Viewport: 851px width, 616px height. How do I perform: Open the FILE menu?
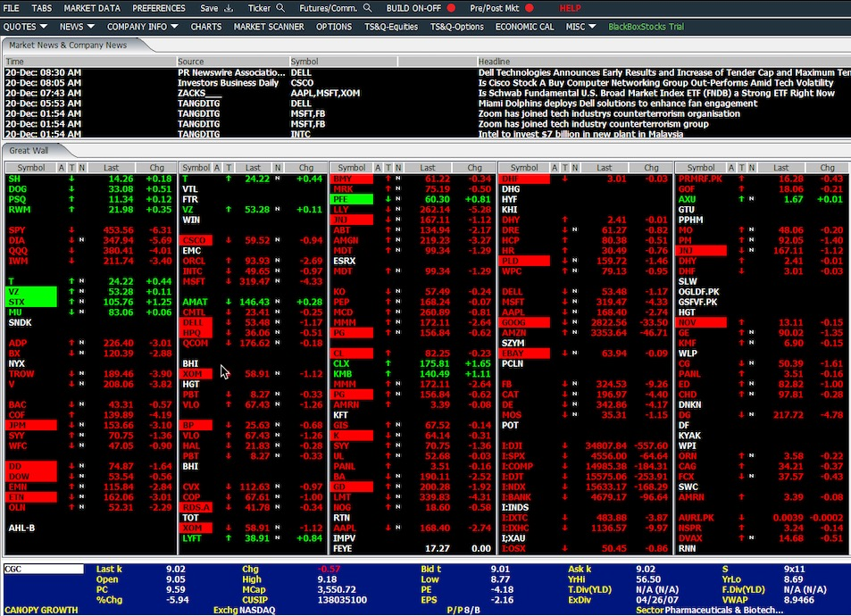point(11,8)
